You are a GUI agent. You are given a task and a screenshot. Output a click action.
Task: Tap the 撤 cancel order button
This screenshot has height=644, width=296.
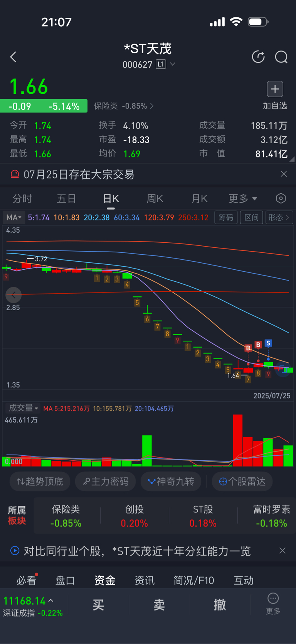point(220,605)
